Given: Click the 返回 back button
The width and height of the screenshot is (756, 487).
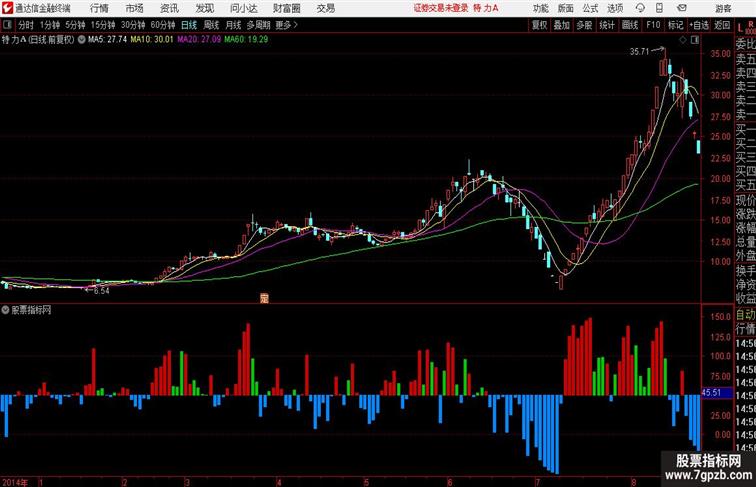Looking at the screenshot, I should [722, 25].
